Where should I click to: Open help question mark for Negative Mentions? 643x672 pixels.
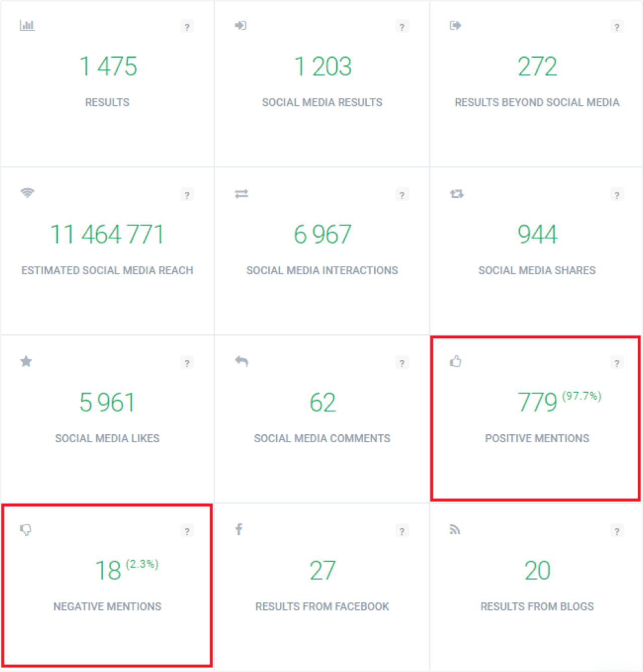(187, 531)
